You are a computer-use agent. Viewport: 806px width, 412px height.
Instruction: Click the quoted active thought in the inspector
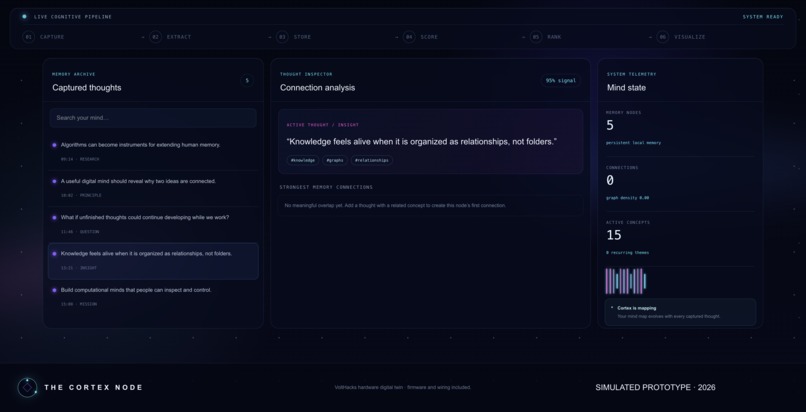422,141
